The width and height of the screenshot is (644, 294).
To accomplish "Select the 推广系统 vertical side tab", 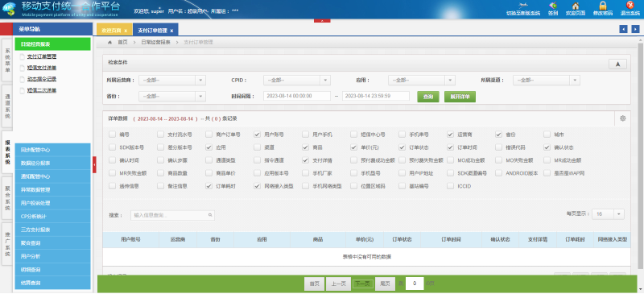I will point(7,245).
